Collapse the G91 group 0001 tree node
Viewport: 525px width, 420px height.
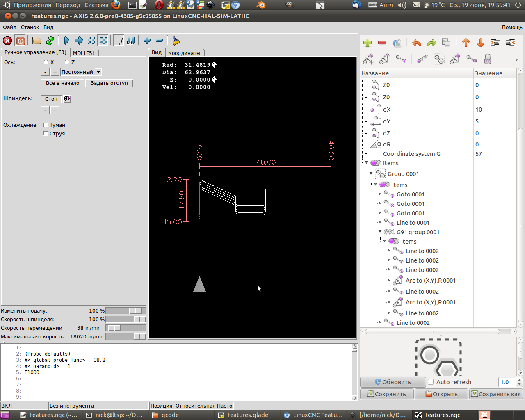380,232
